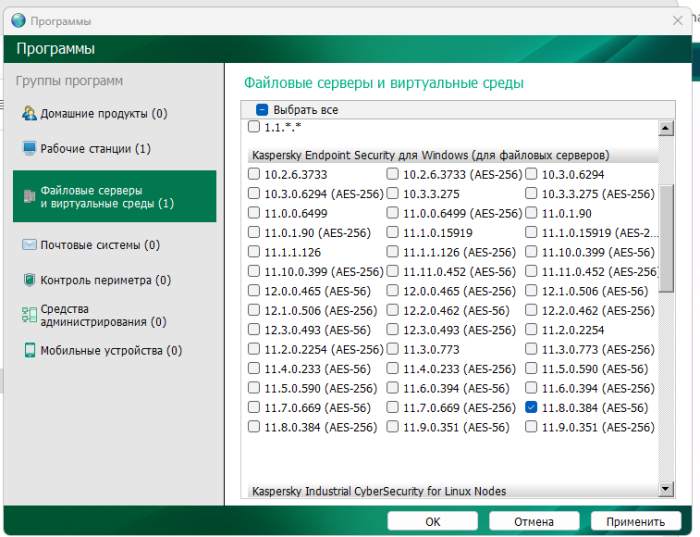Viewport: 700px width, 537px height.
Task: Enable the 10.2.6.3733 checkbox in first column
Action: (x=254, y=174)
